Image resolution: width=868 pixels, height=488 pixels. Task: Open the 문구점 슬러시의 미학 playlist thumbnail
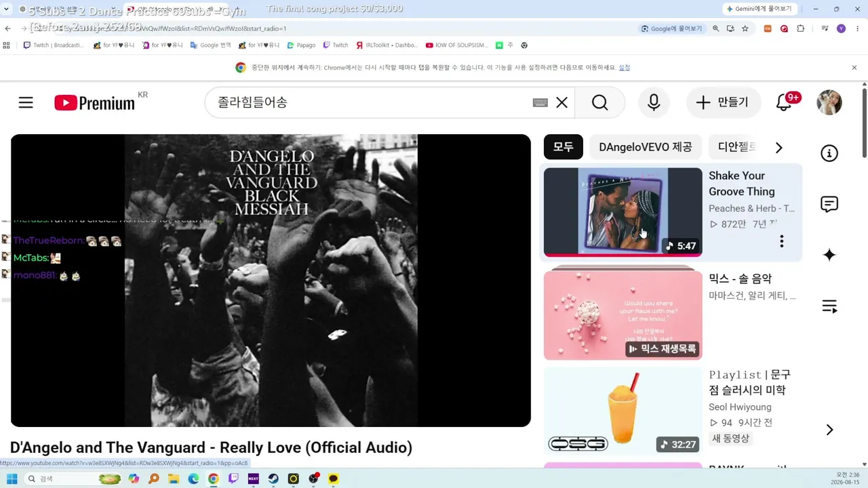click(x=623, y=412)
